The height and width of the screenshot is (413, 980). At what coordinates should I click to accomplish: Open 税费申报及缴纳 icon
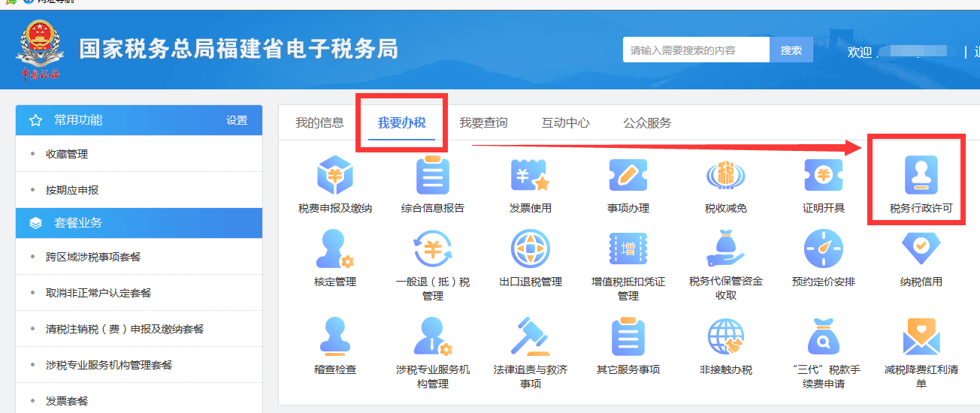[335, 176]
